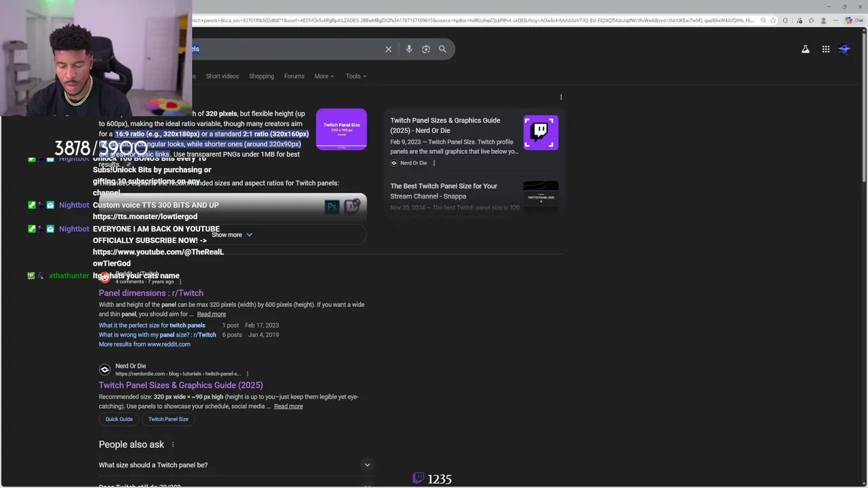This screenshot has height=488, width=868.
Task: Open the Snappa black panel thumbnail
Action: [x=540, y=197]
